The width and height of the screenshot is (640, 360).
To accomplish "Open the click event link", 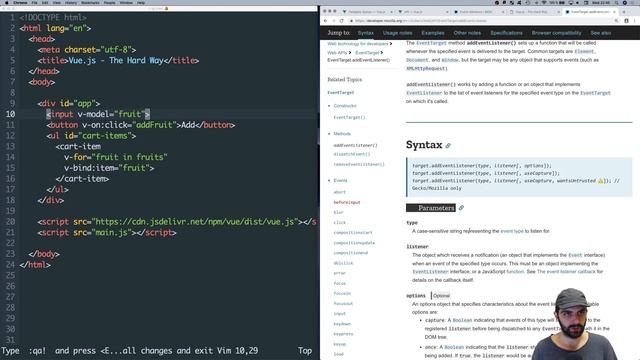I will pyautogui.click(x=339, y=222).
